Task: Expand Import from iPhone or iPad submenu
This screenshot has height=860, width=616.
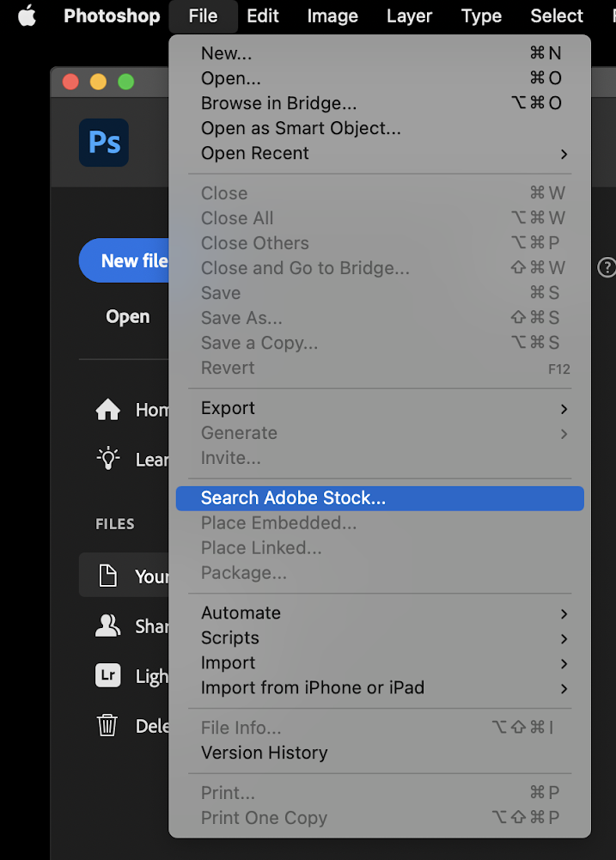Action: coord(380,688)
